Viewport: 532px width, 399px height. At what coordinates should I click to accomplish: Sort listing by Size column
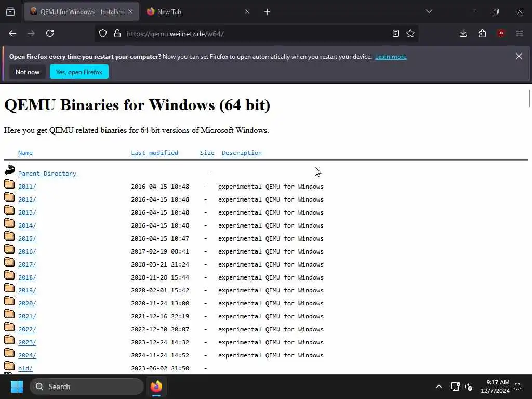(x=207, y=153)
